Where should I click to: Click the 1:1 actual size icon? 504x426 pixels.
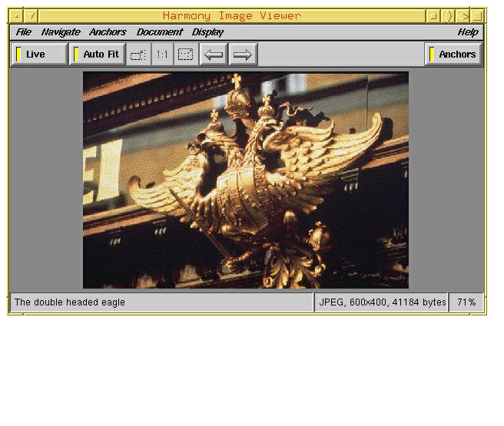coord(162,54)
